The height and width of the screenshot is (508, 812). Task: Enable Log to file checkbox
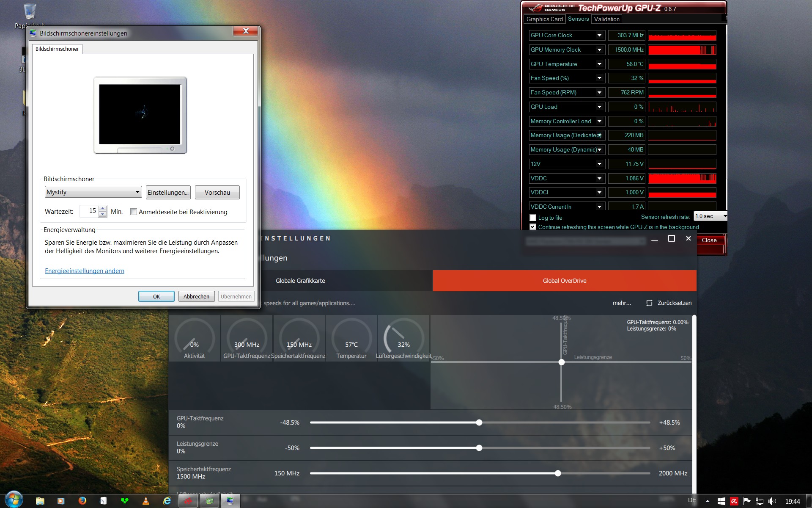pos(533,218)
